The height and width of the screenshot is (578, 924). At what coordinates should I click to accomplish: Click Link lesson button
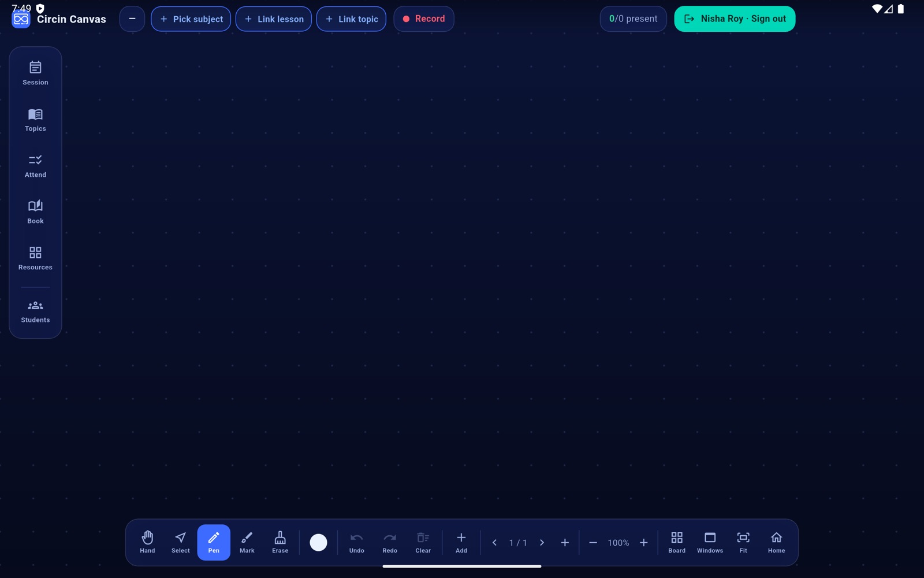(x=274, y=19)
